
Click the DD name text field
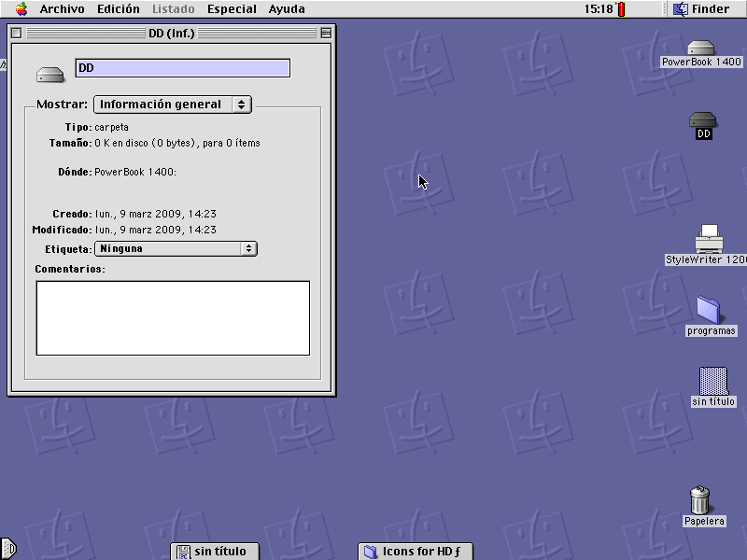click(182, 68)
